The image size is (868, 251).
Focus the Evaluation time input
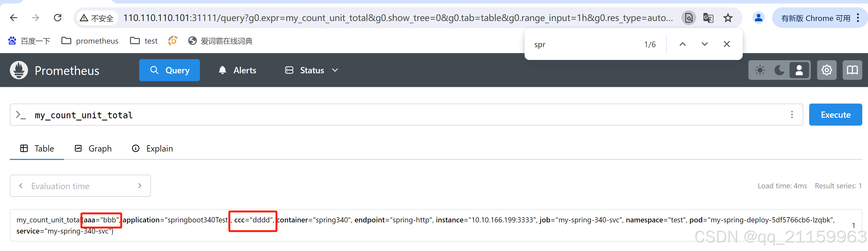coord(80,186)
